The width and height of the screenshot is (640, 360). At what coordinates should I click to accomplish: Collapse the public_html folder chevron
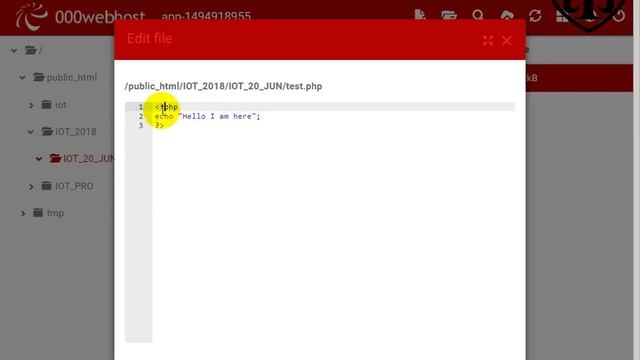coord(22,77)
